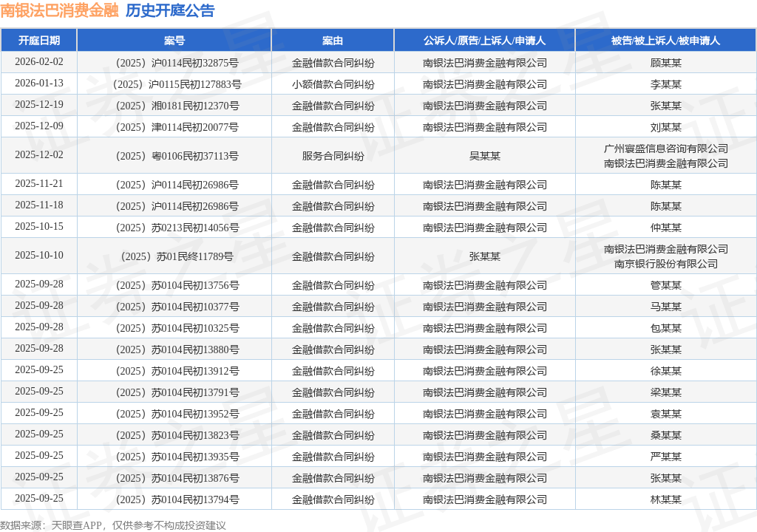This screenshot has height=532, width=757.
Task: Select plaintiff 吴某某
Action: click(x=485, y=156)
